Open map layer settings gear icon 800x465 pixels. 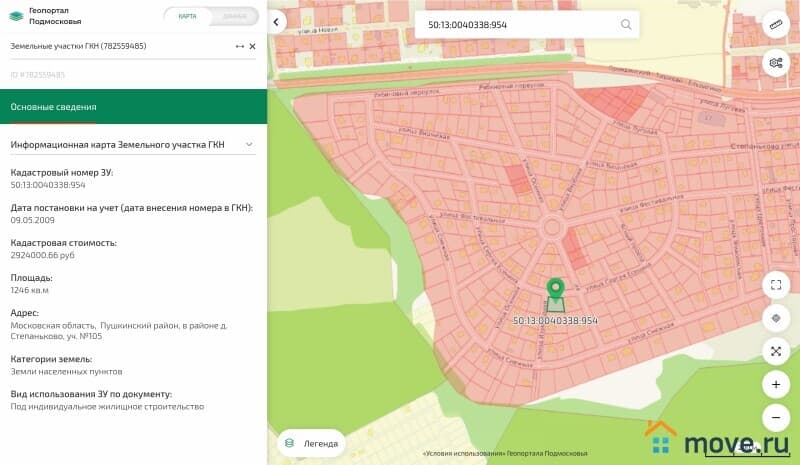(776, 62)
